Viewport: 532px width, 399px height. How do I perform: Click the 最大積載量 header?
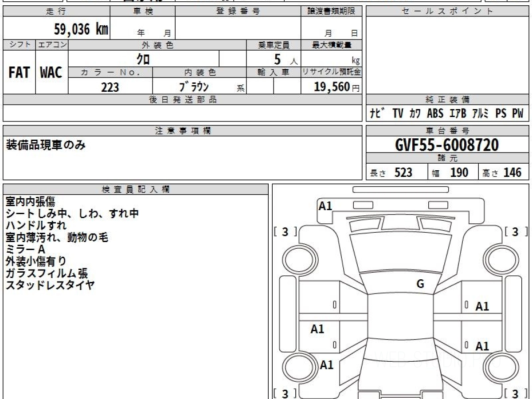tap(332, 45)
